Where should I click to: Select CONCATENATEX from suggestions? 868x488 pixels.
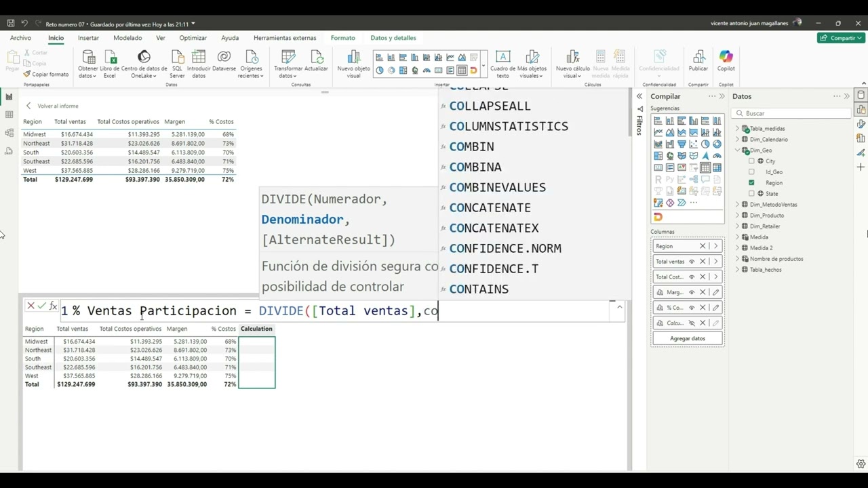(494, 228)
